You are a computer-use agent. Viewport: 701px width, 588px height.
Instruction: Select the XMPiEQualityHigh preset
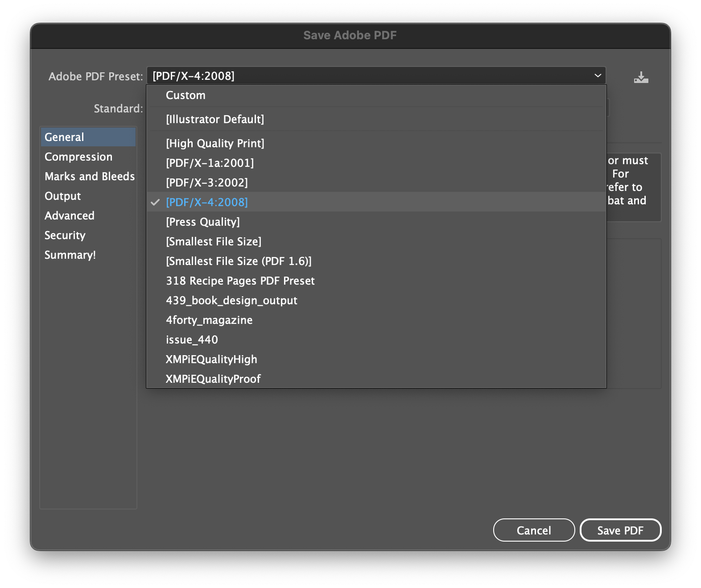pos(376,360)
